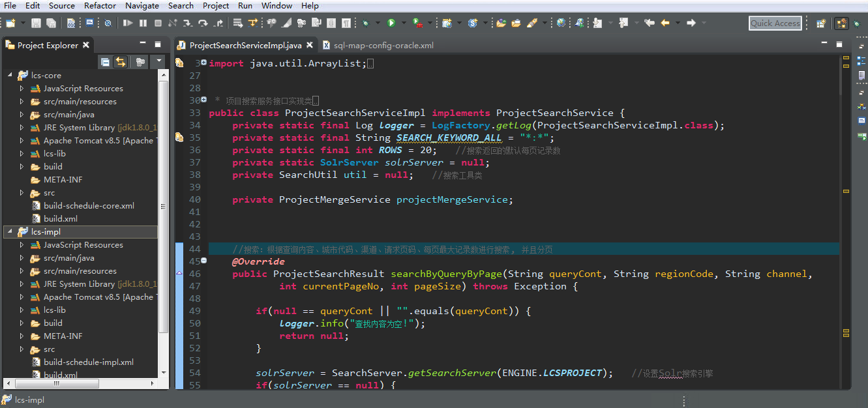Click the Forward navigation arrow
The image size is (868, 408).
point(691,23)
